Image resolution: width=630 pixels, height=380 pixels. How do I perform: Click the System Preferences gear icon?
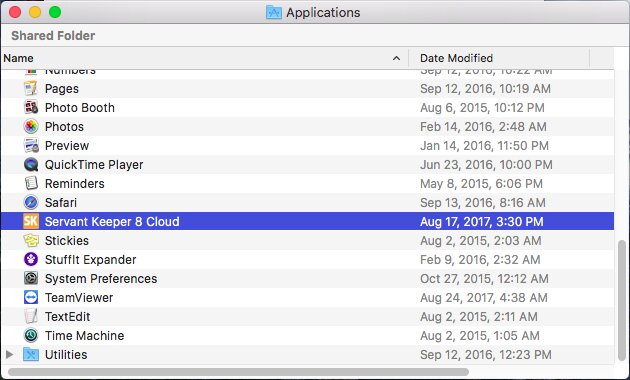(x=31, y=278)
